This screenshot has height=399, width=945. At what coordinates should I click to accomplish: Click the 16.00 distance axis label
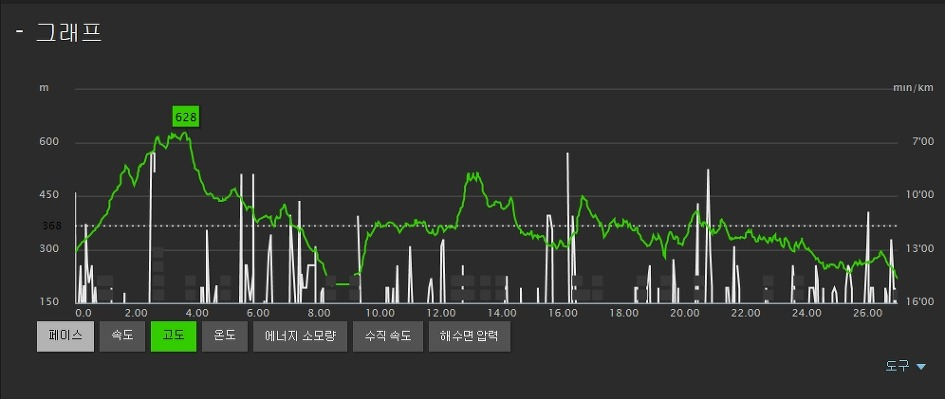point(562,313)
